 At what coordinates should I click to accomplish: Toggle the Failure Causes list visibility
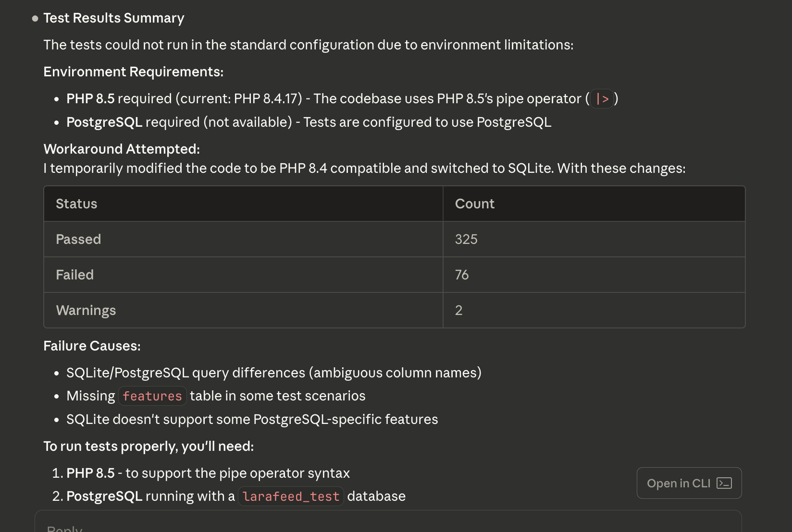(x=92, y=346)
